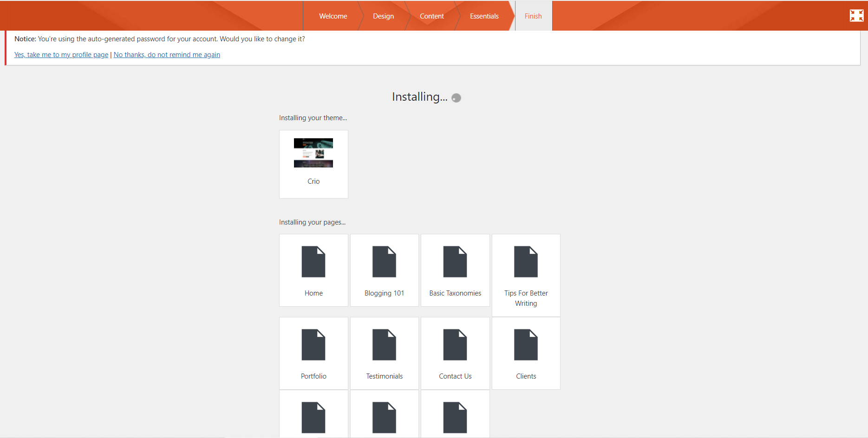Click the Basic Taxonomies page document icon

point(455,262)
